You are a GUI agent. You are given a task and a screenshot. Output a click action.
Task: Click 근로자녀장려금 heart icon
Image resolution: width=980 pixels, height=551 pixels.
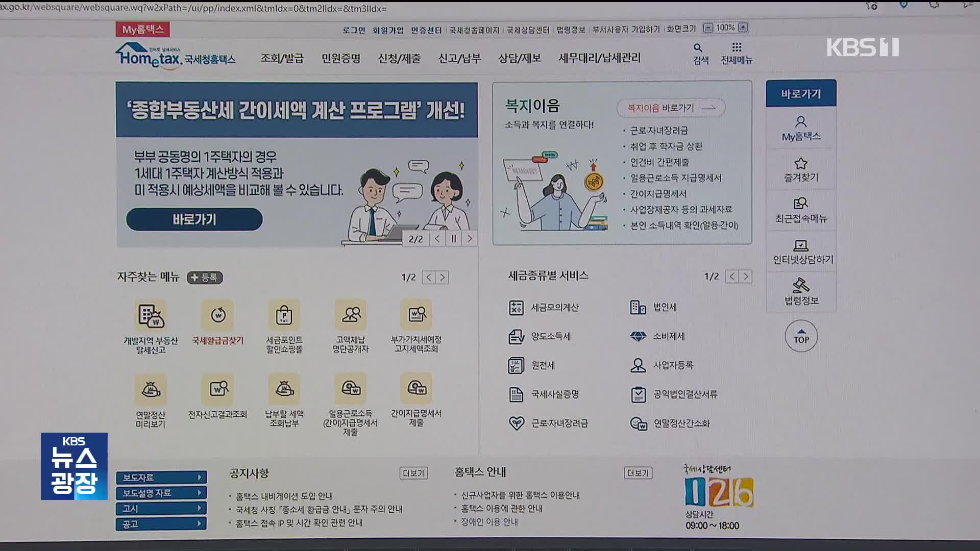coord(517,423)
